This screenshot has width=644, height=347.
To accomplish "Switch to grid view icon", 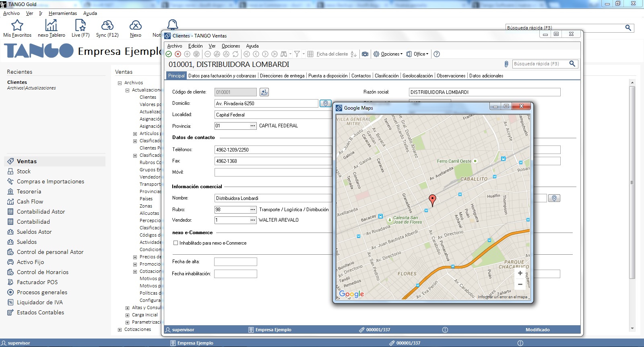I will (x=310, y=54).
